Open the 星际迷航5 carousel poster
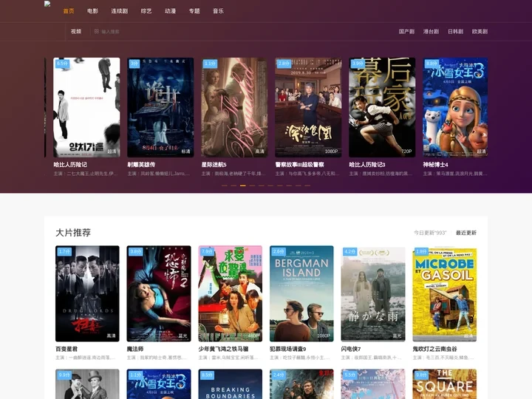This screenshot has height=399, width=532. [234, 107]
